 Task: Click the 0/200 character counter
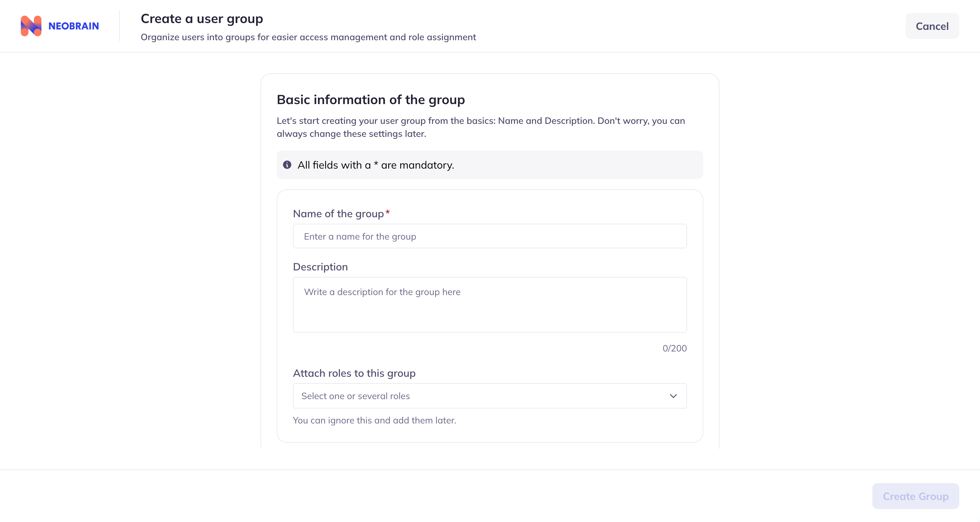point(674,348)
